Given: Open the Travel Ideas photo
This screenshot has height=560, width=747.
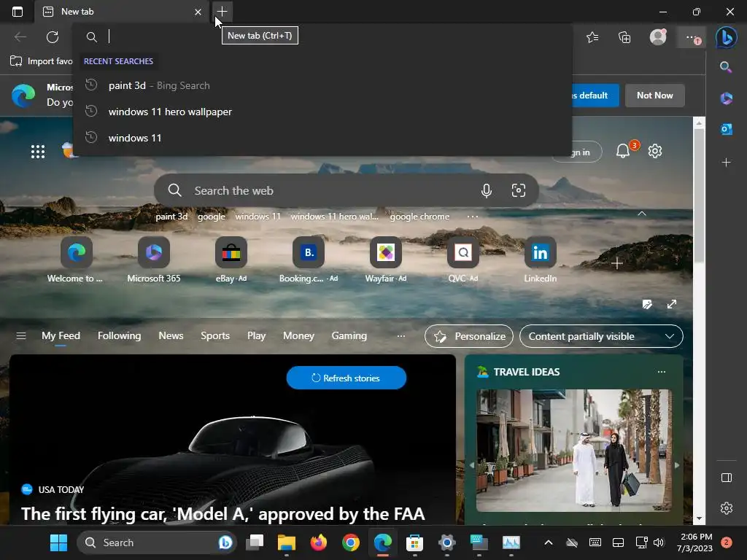Looking at the screenshot, I should click(573, 451).
